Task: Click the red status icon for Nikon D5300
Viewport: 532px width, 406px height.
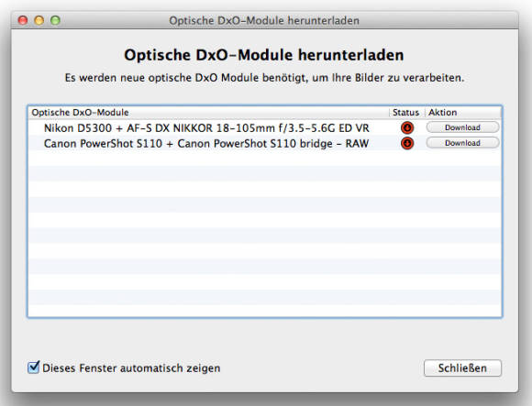Action: (x=407, y=127)
